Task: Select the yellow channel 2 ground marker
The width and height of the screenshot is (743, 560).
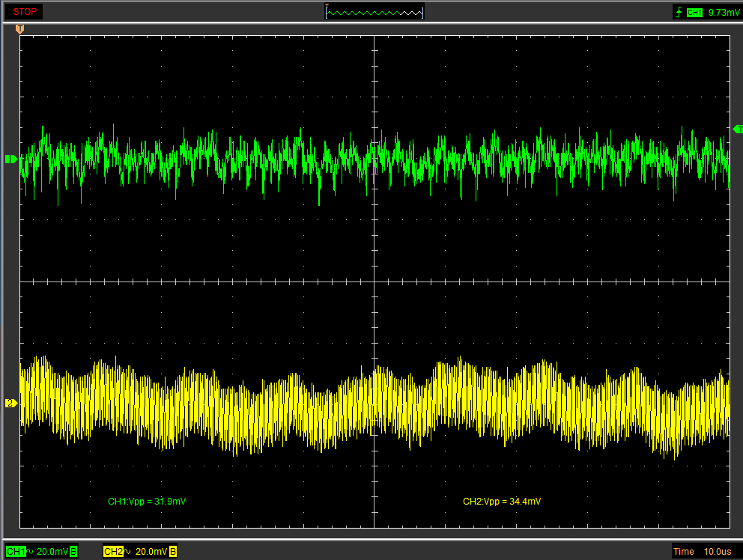Action: [10, 404]
